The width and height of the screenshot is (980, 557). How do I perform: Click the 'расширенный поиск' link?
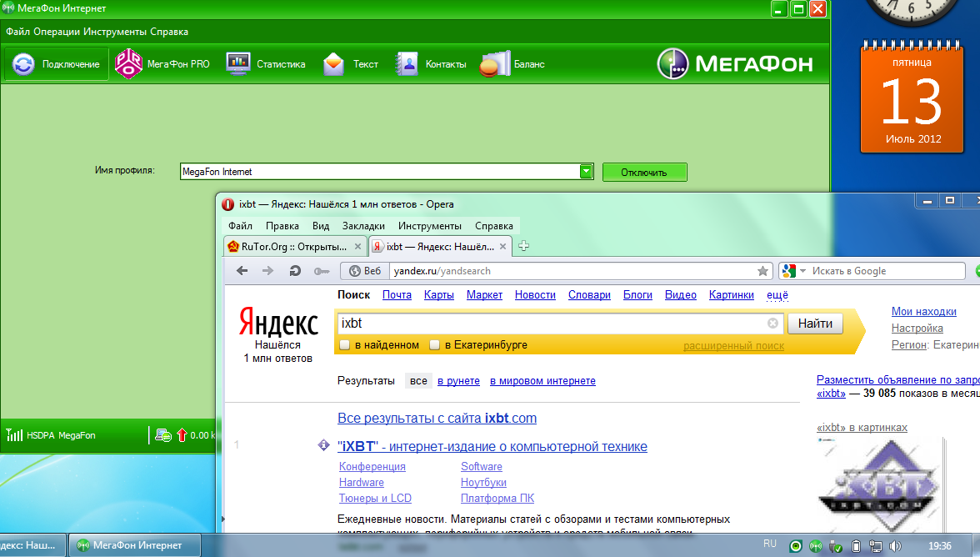click(733, 346)
